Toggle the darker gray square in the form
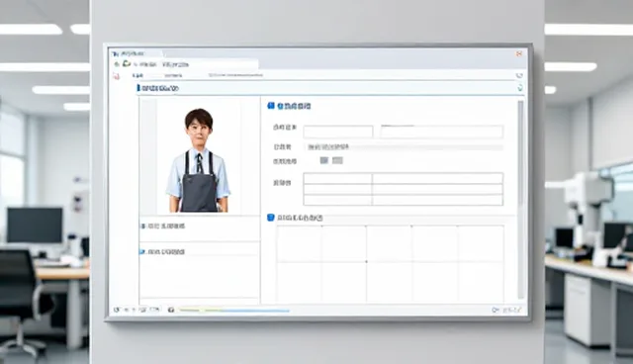This screenshot has width=633, height=364. click(x=324, y=160)
